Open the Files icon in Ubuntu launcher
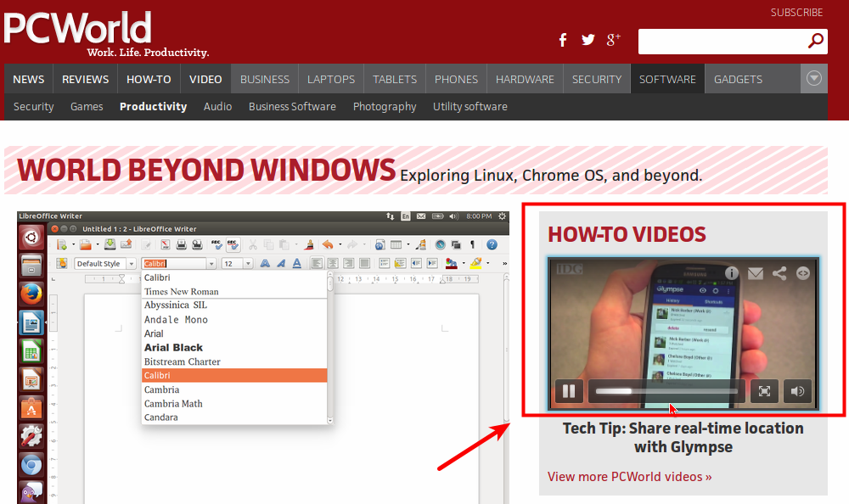 coord(31,266)
